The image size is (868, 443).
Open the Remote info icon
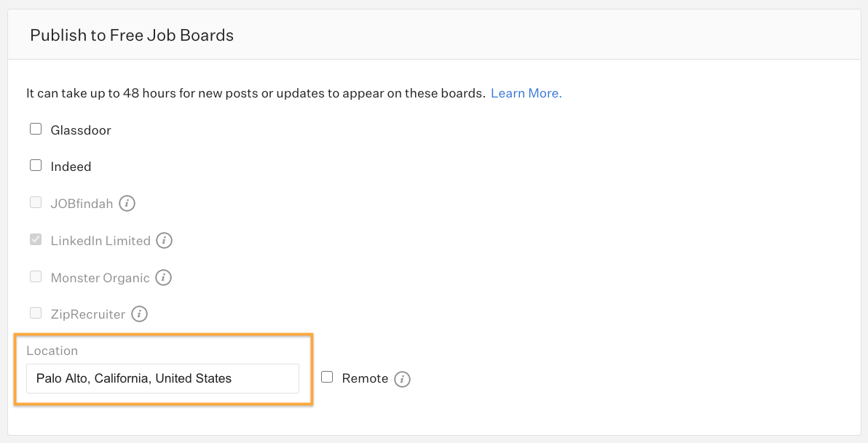tap(402, 379)
